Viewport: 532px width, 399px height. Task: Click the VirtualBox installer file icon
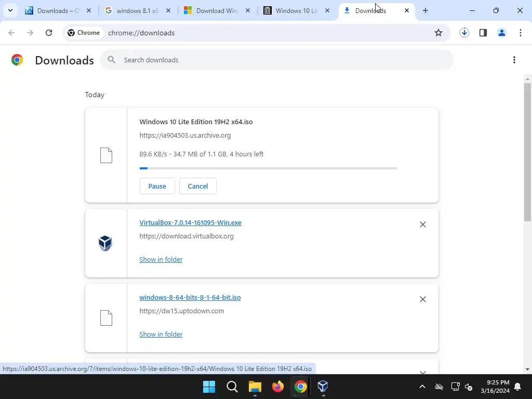coord(105,243)
